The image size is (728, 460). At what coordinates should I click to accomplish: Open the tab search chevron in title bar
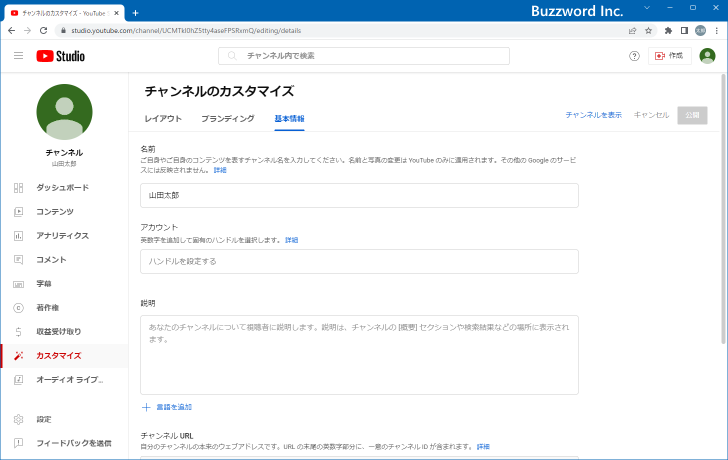(x=647, y=8)
